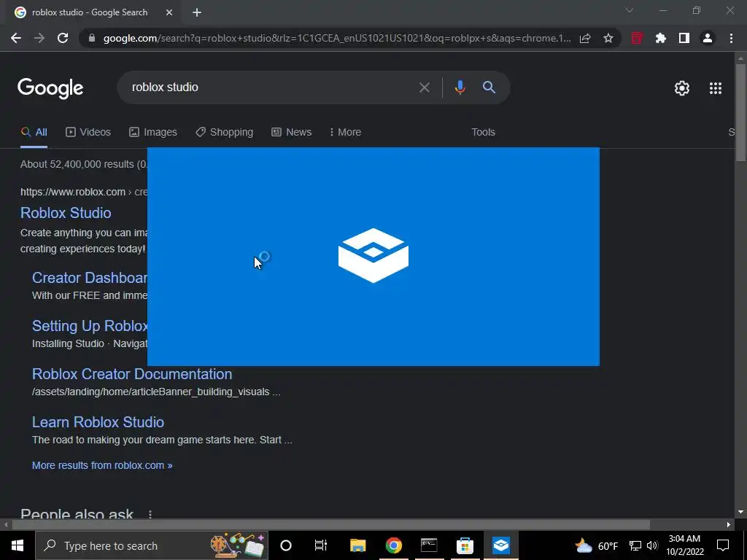The image size is (747, 560).
Task: Open the weather 60°F widget
Action: pos(597,545)
